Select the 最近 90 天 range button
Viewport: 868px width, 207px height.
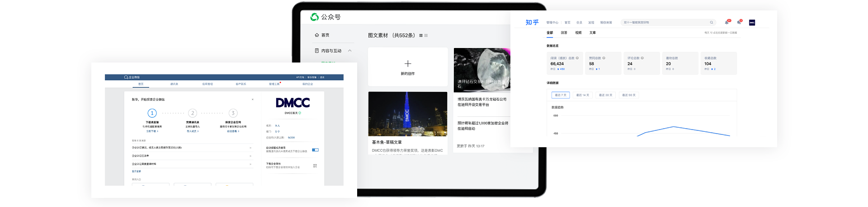coord(629,95)
